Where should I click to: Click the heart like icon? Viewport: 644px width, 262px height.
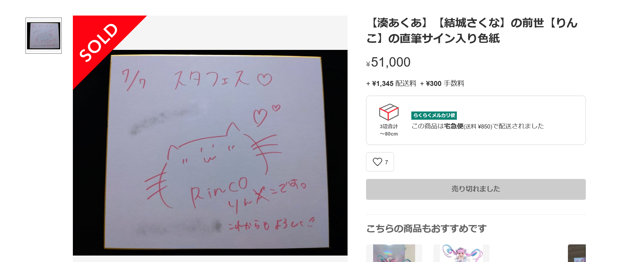pos(377,162)
